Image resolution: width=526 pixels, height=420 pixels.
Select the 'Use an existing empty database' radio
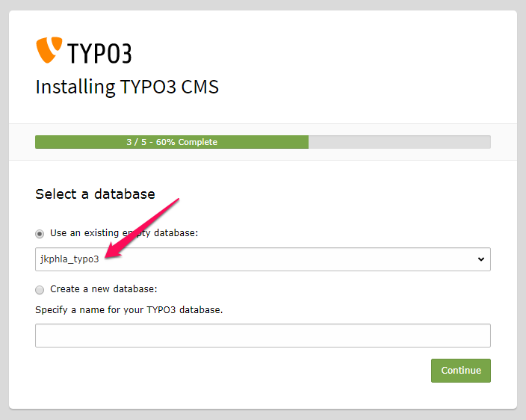click(x=40, y=234)
